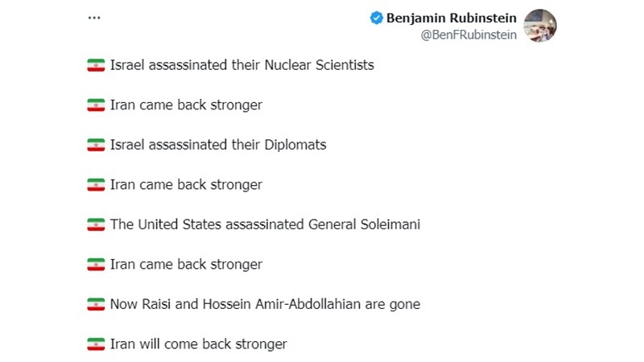The image size is (644, 362).
Task: Click flag emoji beside Nuclear Scientists line
Action: (96, 65)
